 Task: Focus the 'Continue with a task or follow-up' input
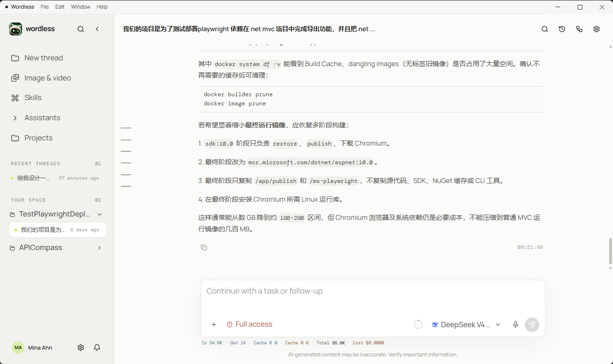point(373,291)
